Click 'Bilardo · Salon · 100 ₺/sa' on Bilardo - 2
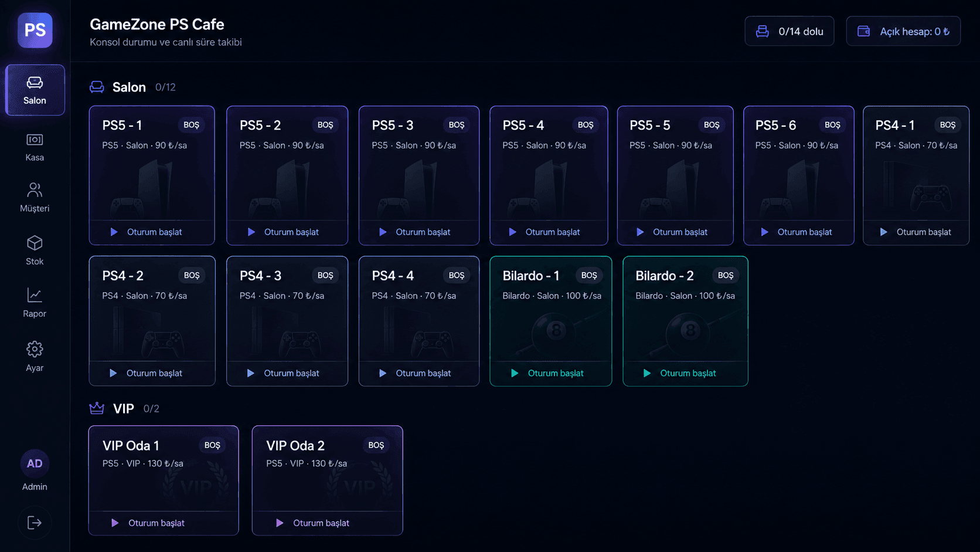Image resolution: width=980 pixels, height=552 pixels. (685, 296)
